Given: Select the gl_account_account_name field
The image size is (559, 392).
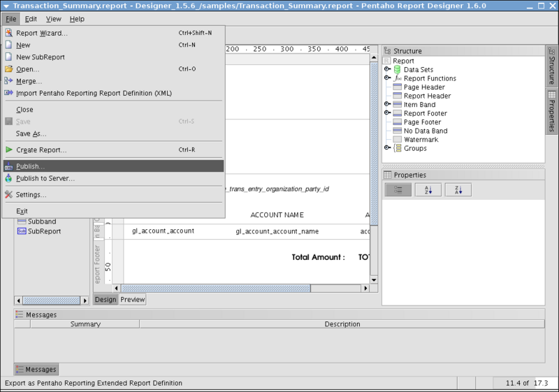Looking at the screenshot, I should click(277, 231).
